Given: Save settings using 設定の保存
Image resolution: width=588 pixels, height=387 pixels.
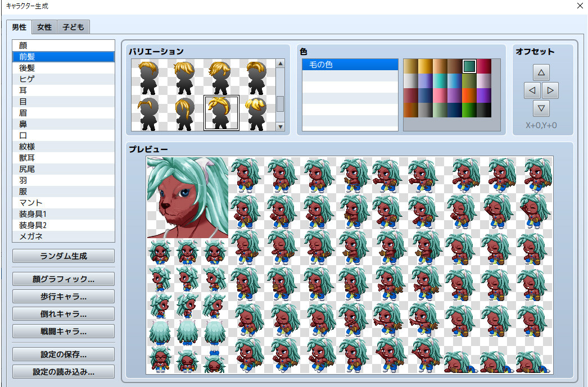Looking at the screenshot, I should 63,354.
